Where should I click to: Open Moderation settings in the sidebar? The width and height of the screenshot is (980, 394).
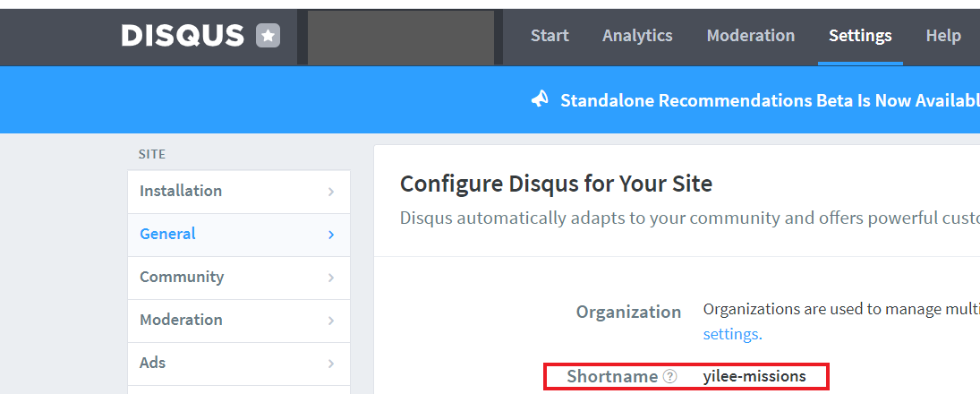pyautogui.click(x=181, y=320)
